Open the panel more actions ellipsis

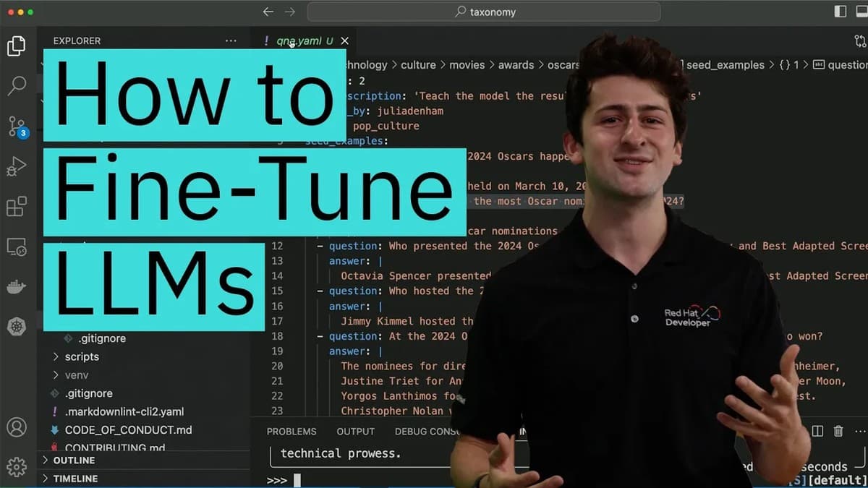click(x=859, y=431)
